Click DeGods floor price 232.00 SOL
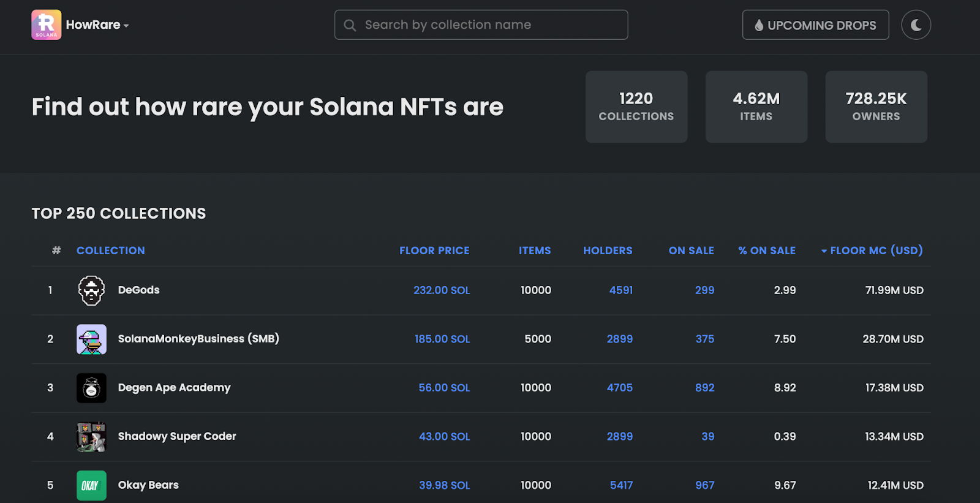This screenshot has width=980, height=503. 442,290
